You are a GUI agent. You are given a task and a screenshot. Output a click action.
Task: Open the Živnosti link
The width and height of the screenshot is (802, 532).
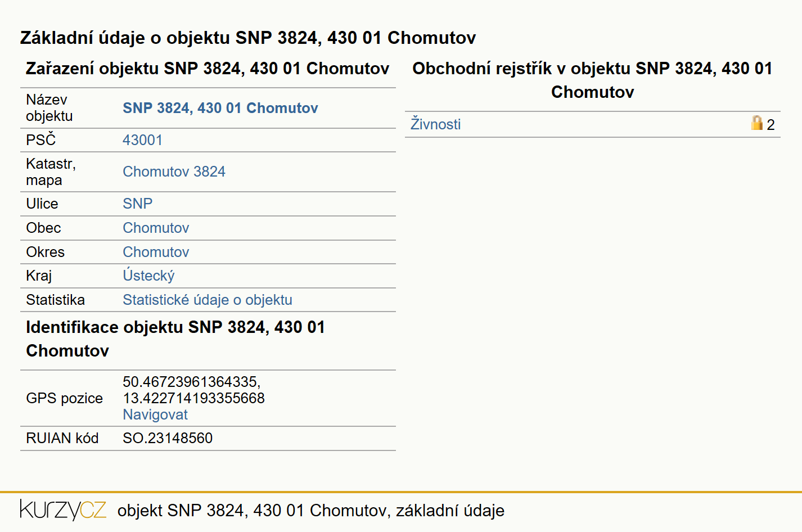[x=435, y=124]
